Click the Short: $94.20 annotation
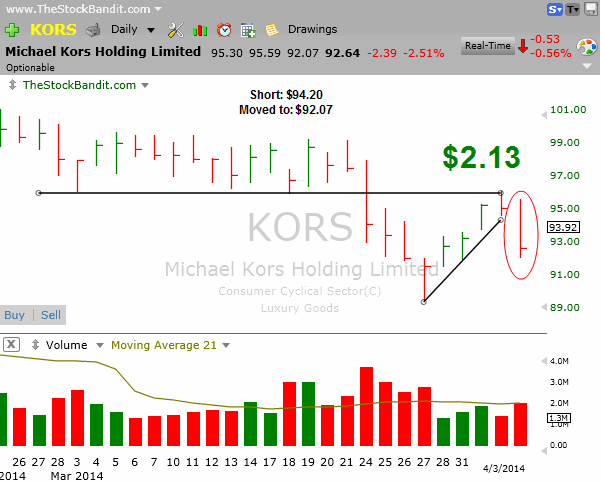 286,95
